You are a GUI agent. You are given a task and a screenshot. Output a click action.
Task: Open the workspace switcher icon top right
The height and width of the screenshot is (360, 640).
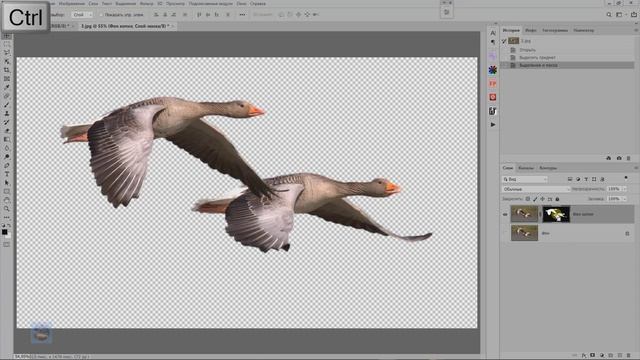(619, 14)
